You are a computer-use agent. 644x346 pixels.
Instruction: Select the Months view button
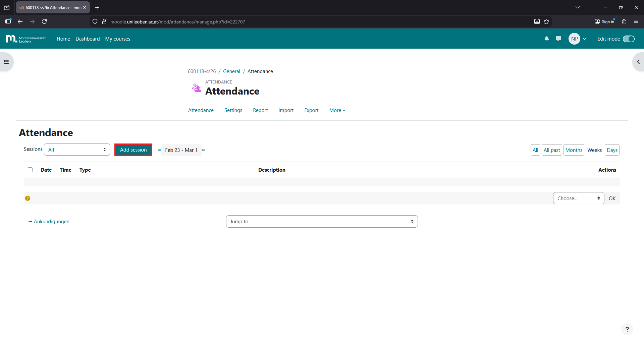pos(574,150)
